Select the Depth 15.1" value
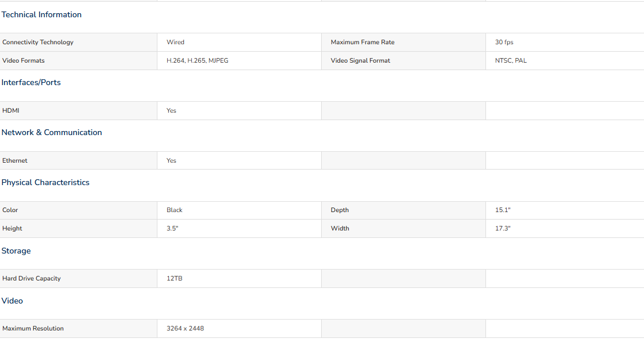Screen dimensions: 644x342 coord(503,210)
